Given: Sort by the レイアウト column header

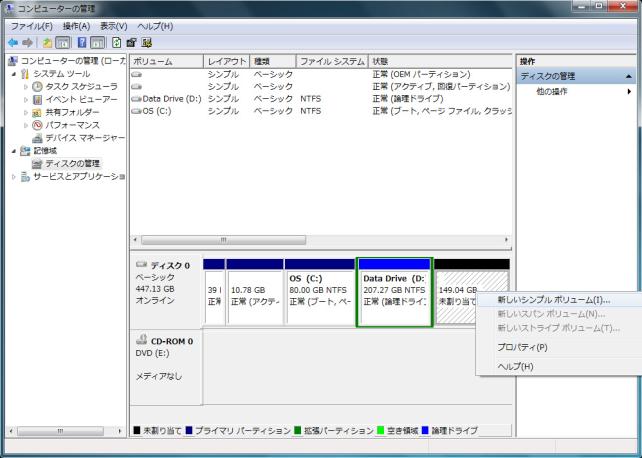Looking at the screenshot, I should pos(226,61).
